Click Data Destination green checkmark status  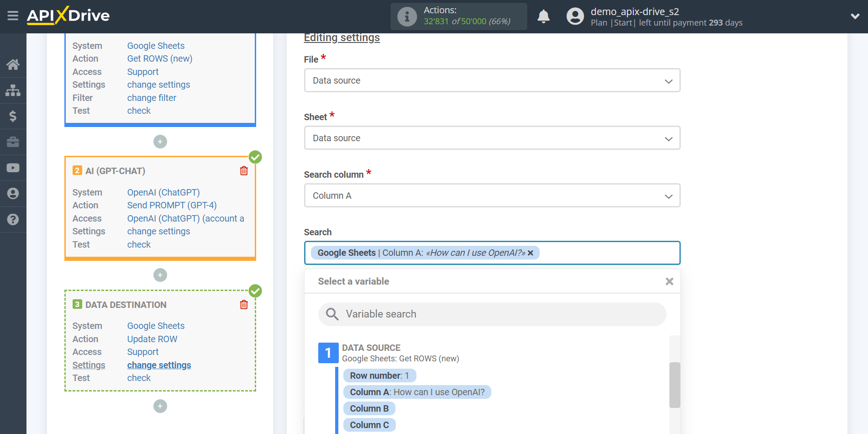coord(255,291)
